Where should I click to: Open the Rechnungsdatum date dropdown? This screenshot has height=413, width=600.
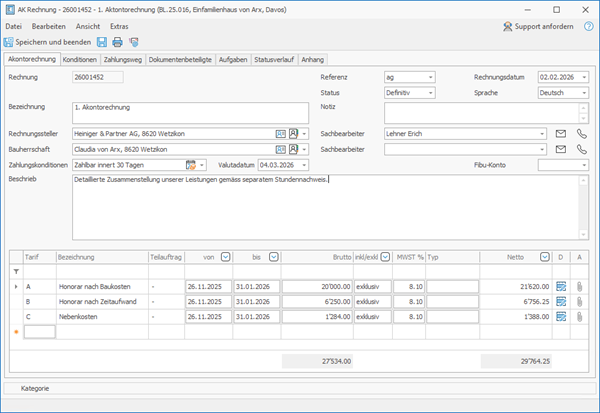584,77
